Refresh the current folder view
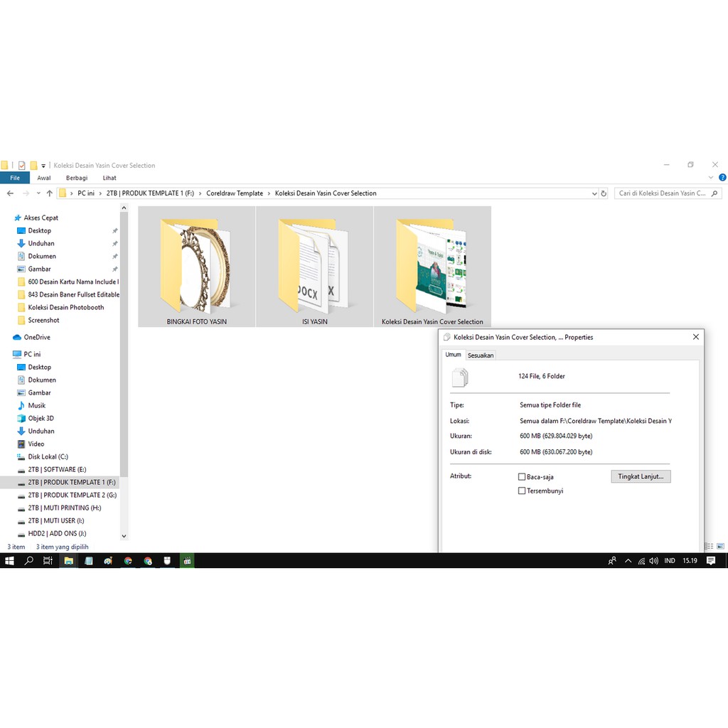The height and width of the screenshot is (728, 728). (x=604, y=193)
